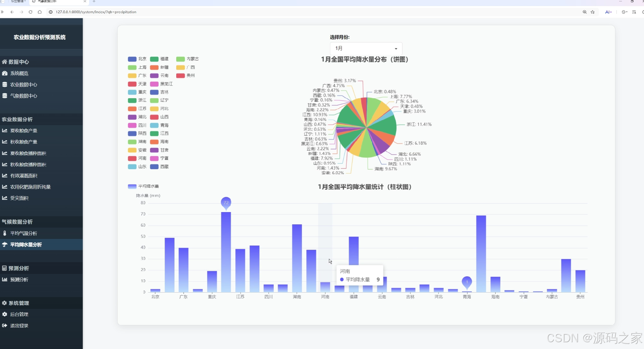Image resolution: width=644 pixels, height=349 pixels.
Task: Click 江西: 10.93% pie label
Action: point(315,115)
